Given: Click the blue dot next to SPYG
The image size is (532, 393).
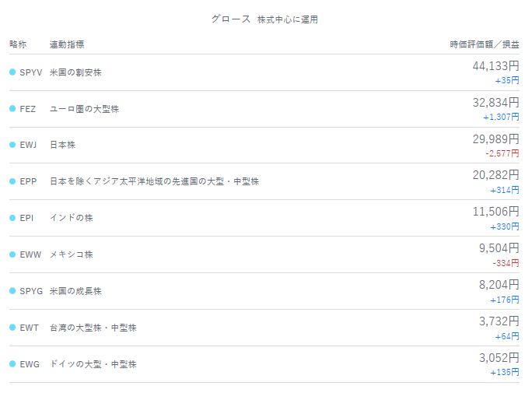Looking at the screenshot, I should point(12,291).
